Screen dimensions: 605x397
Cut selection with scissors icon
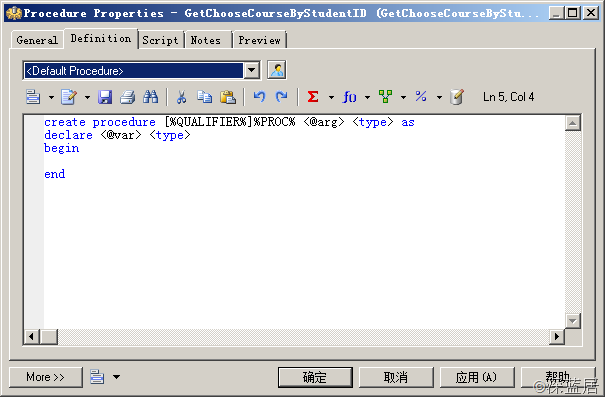click(181, 97)
